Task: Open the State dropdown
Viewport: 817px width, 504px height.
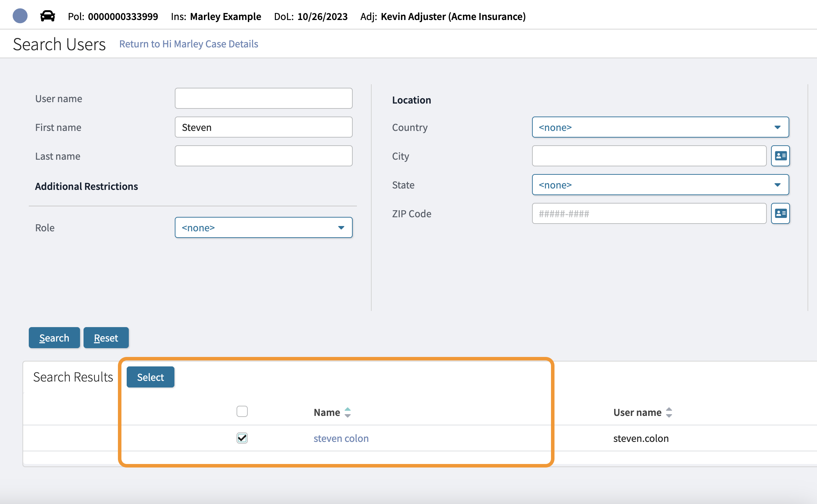Action: (660, 185)
